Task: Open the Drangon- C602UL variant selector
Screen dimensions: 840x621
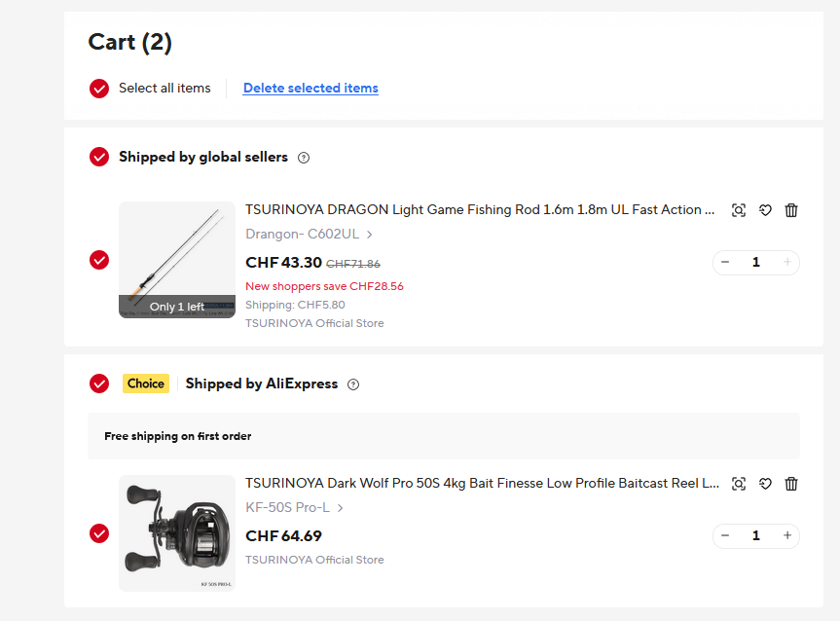Action: coord(309,234)
